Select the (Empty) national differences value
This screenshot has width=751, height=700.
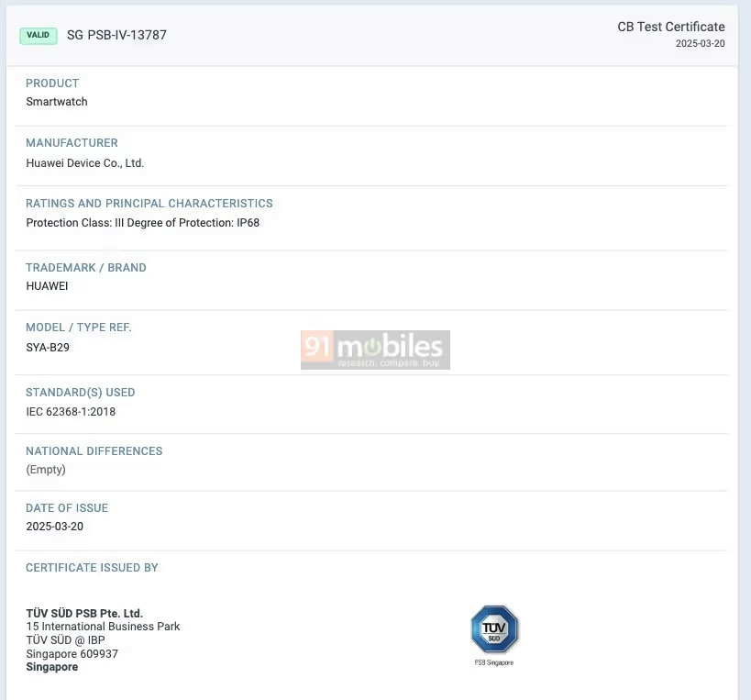click(x=46, y=470)
